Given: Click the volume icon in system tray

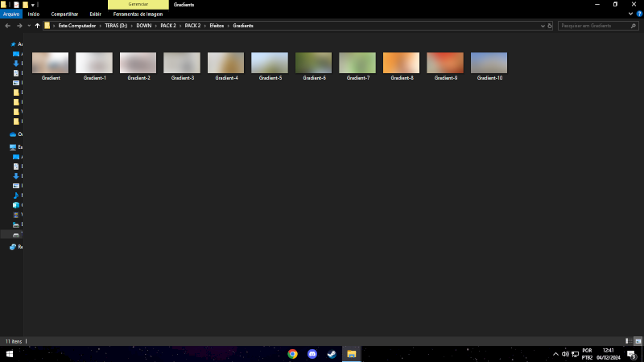Looking at the screenshot, I should click(565, 354).
